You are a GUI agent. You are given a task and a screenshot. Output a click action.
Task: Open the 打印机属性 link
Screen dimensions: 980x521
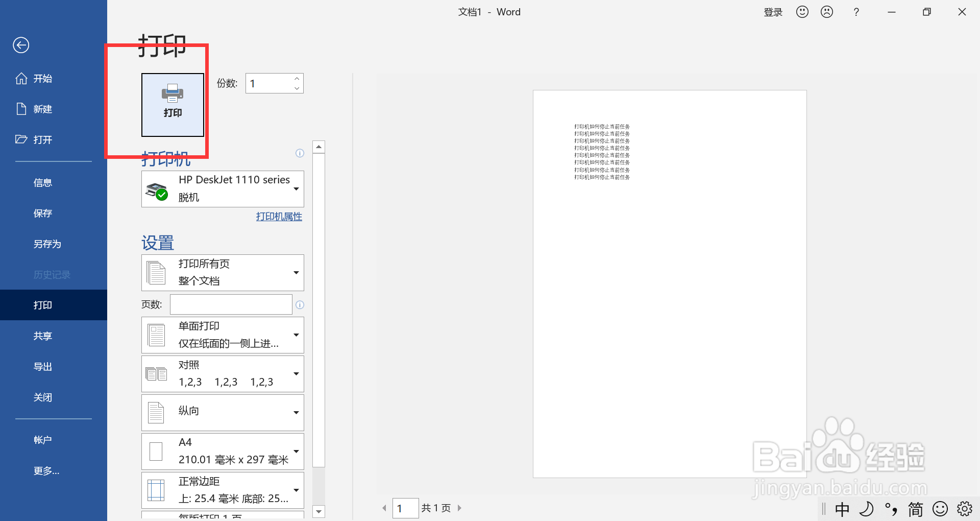click(x=279, y=217)
